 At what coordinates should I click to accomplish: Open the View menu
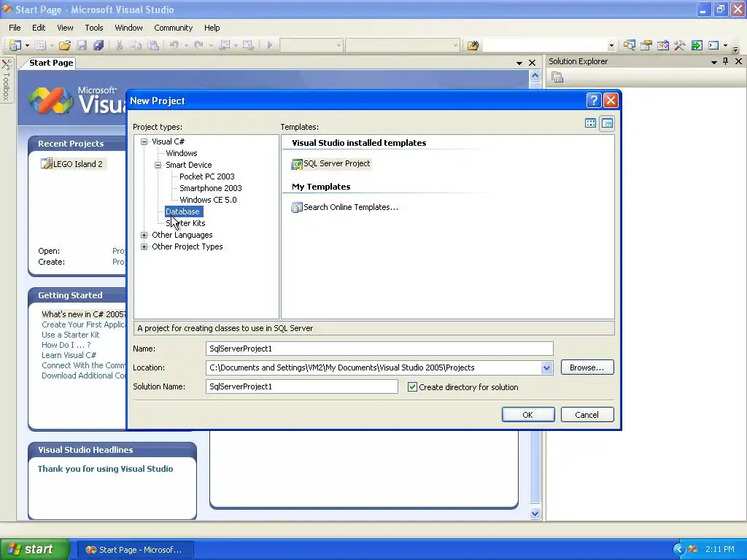click(x=65, y=28)
